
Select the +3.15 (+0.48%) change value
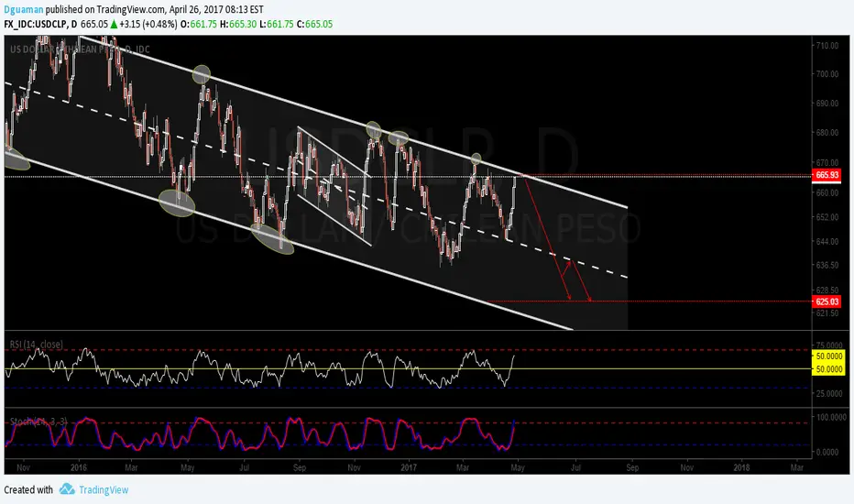point(148,24)
